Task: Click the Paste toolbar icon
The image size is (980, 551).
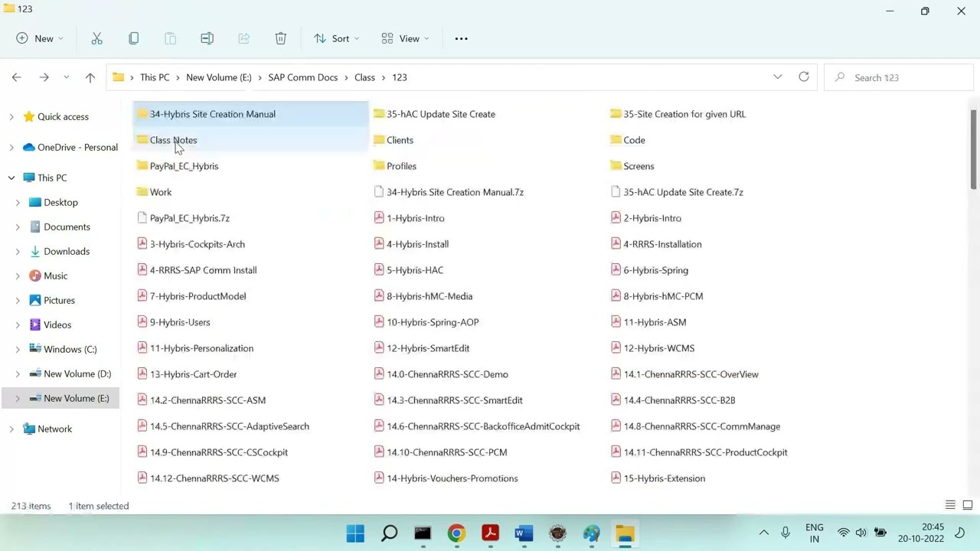Action: [x=170, y=38]
